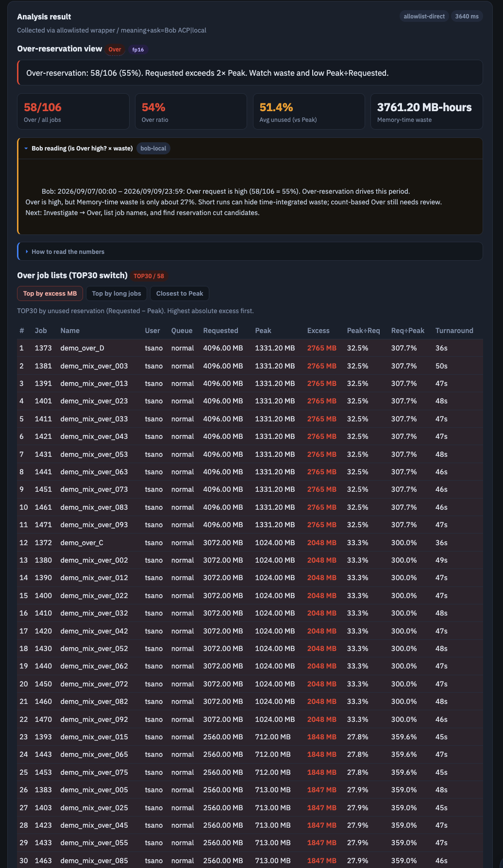The height and width of the screenshot is (868, 503).
Task: Switch to Top by long jobs tab
Action: click(x=117, y=293)
